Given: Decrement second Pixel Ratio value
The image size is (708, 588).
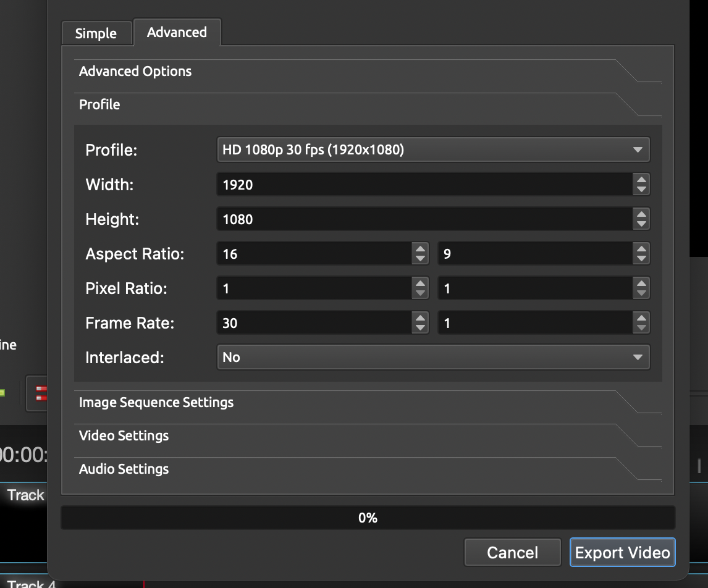Looking at the screenshot, I should pos(641,293).
